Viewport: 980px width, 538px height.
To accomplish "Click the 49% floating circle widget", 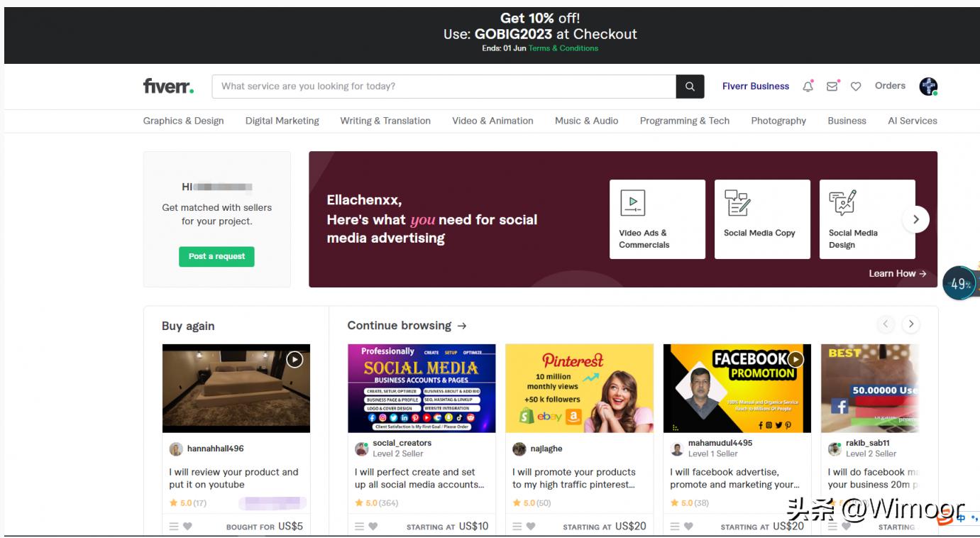I will 960,284.
